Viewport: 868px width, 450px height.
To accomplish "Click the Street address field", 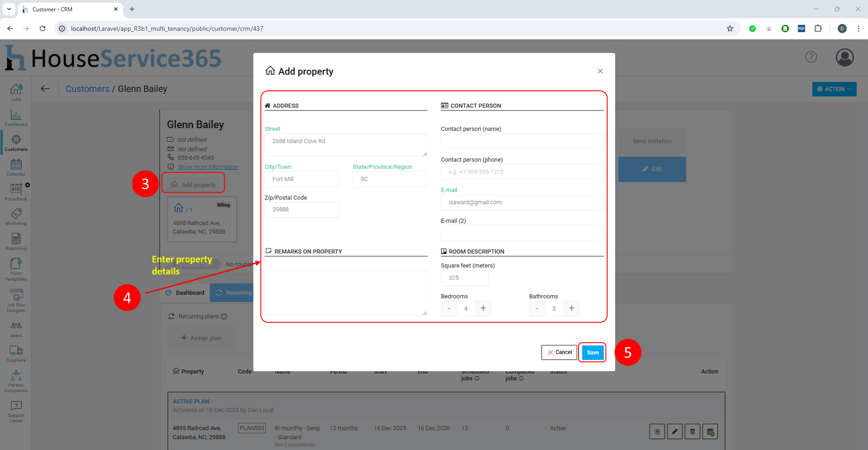I will click(x=345, y=145).
